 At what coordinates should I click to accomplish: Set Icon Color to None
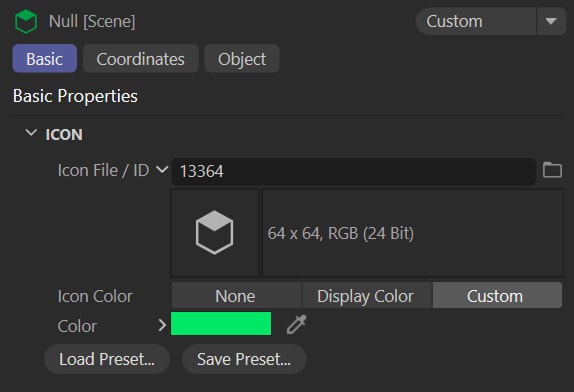coord(235,296)
